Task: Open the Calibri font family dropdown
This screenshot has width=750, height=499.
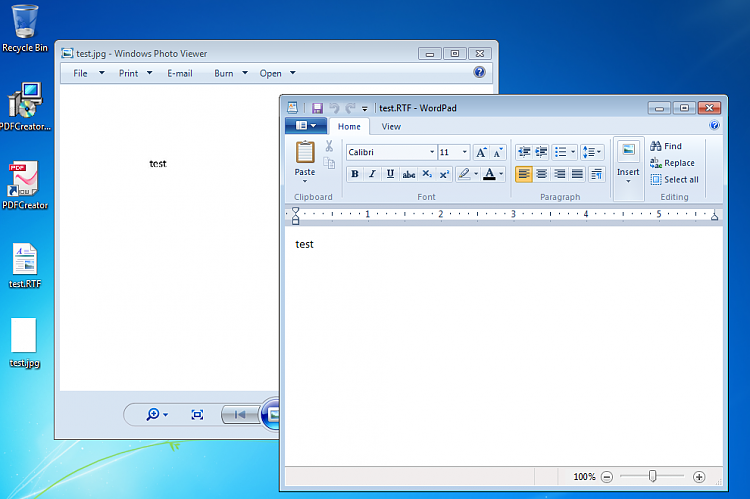Action: tap(431, 152)
